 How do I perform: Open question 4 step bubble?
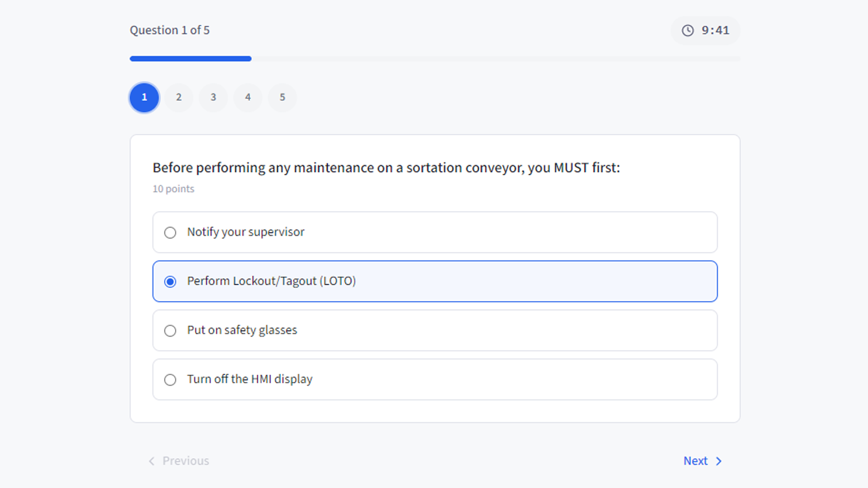(x=248, y=97)
